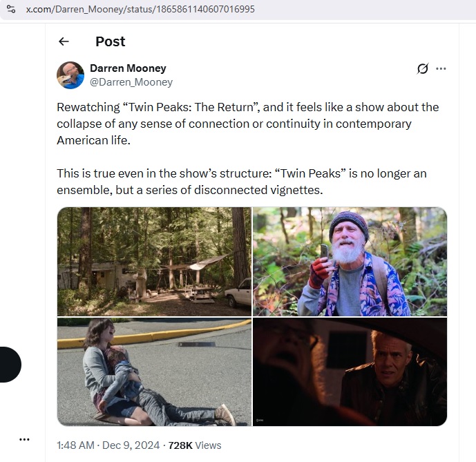Open the post's three-dot more menu
Image resolution: width=476 pixels, height=462 pixels.
click(441, 68)
